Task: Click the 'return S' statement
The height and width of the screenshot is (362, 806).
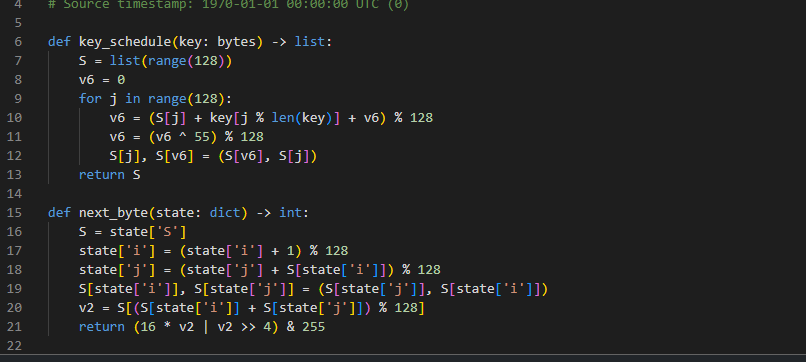Action: 109,175
